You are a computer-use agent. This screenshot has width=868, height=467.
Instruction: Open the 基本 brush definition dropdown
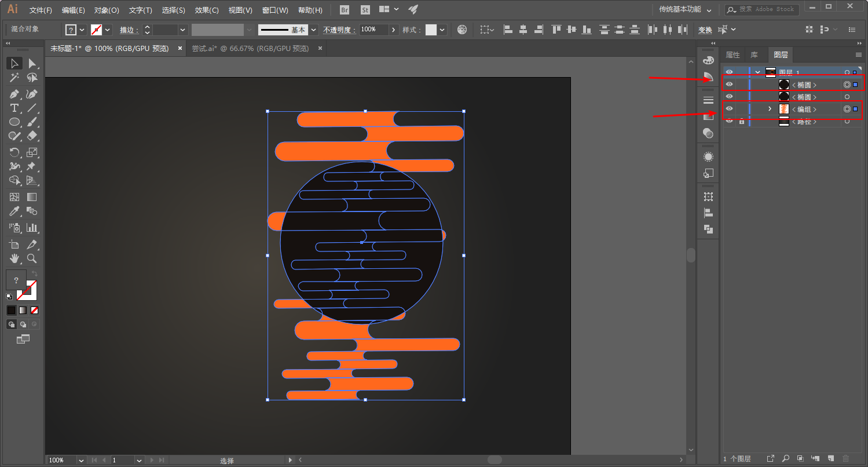pos(313,30)
